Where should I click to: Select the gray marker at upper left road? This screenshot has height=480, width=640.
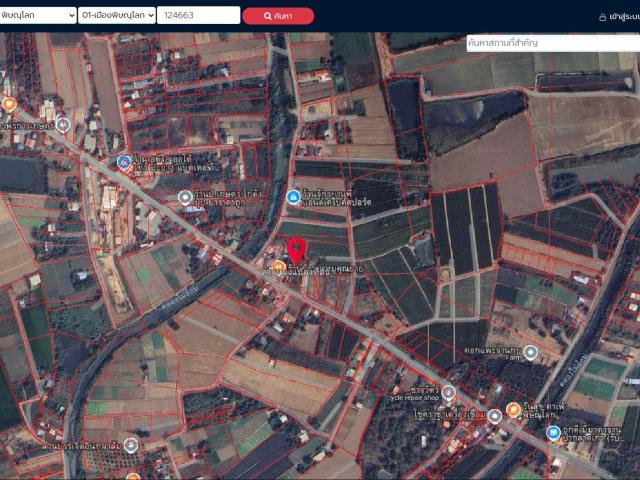pyautogui.click(x=63, y=125)
